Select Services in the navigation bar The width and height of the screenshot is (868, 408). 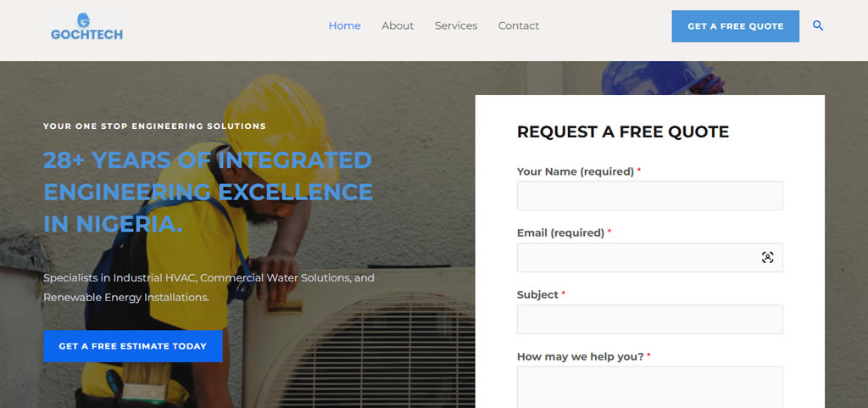point(456,26)
